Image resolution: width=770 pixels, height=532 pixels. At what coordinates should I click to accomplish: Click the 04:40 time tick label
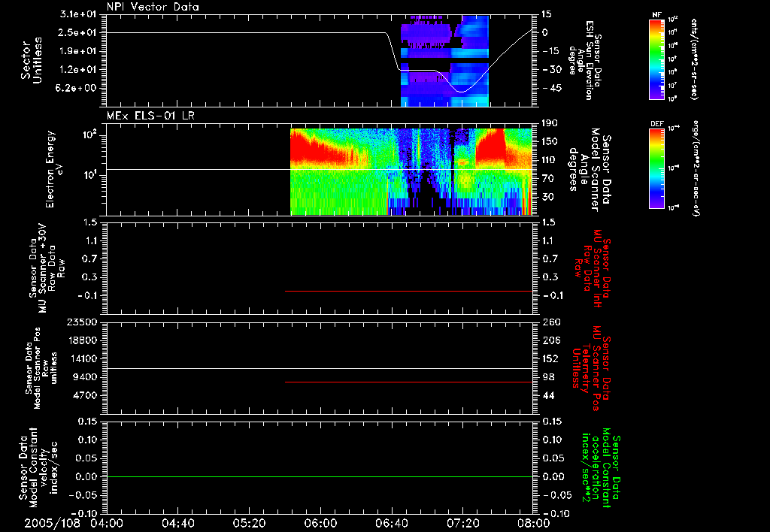tap(177, 524)
